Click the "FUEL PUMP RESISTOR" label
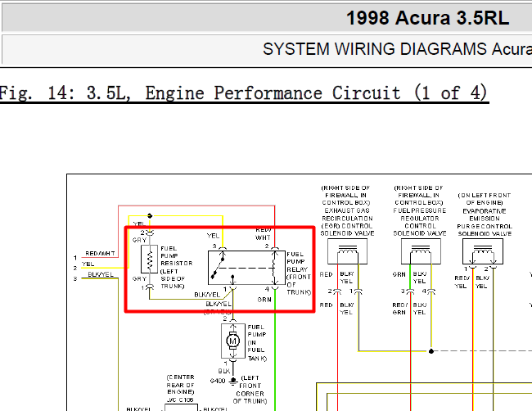This screenshot has height=411, width=532. click(177, 256)
